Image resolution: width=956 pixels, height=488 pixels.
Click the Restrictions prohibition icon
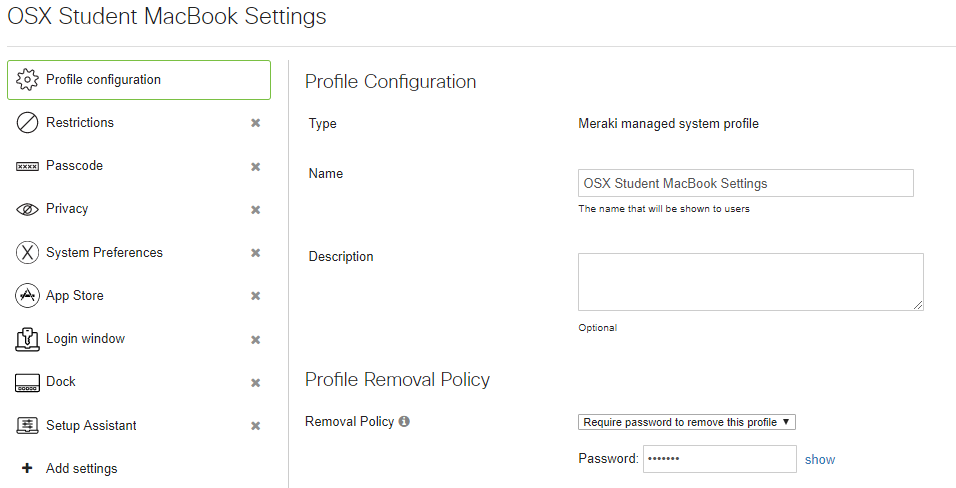click(x=28, y=123)
